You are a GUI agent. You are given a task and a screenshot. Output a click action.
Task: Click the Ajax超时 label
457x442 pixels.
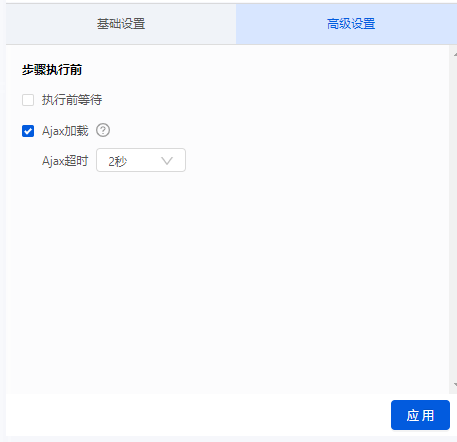pyautogui.click(x=65, y=161)
